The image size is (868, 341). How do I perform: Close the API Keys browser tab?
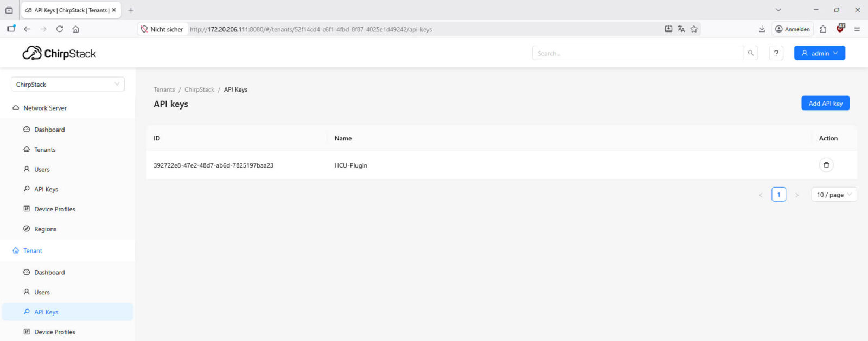114,10
